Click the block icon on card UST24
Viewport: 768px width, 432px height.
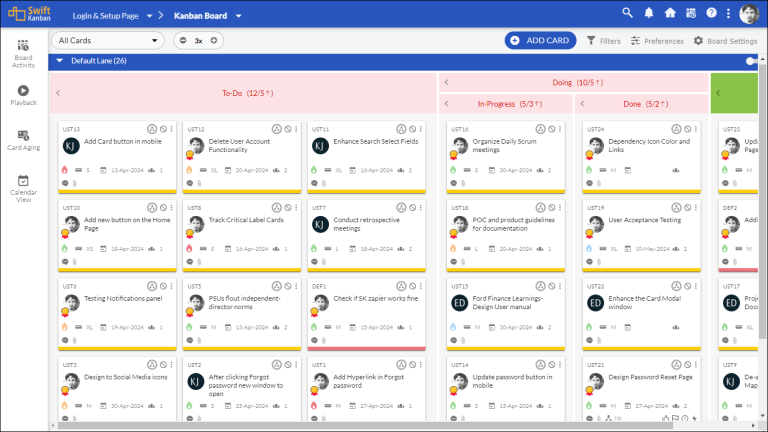(688, 129)
